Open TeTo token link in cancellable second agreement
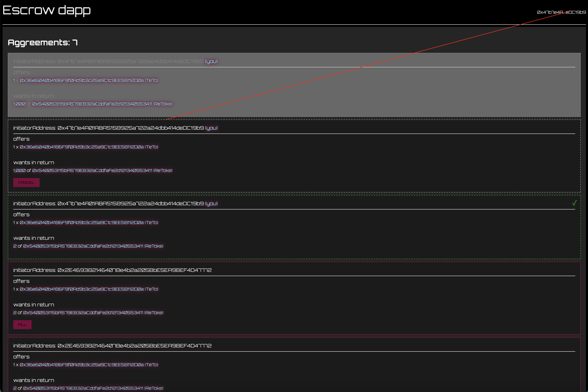This screenshot has width=588, height=392. (x=89, y=147)
